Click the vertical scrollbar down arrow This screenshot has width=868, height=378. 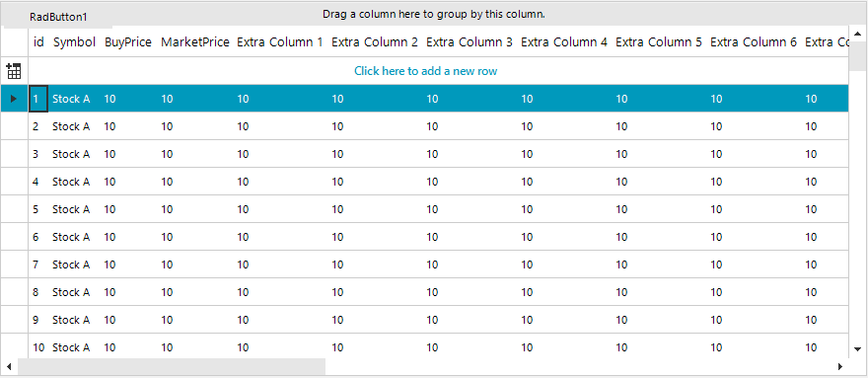coord(857,348)
